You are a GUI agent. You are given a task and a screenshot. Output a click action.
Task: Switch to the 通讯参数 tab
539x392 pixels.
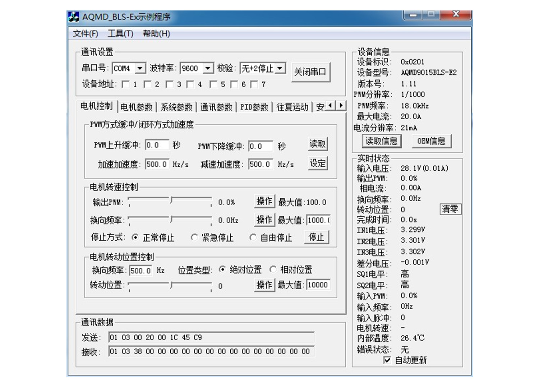point(216,107)
